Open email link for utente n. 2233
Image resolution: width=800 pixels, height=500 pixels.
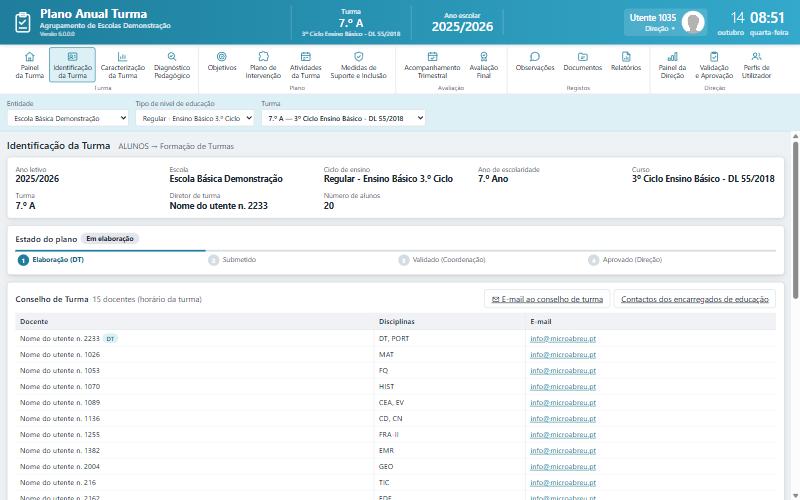(x=563, y=339)
